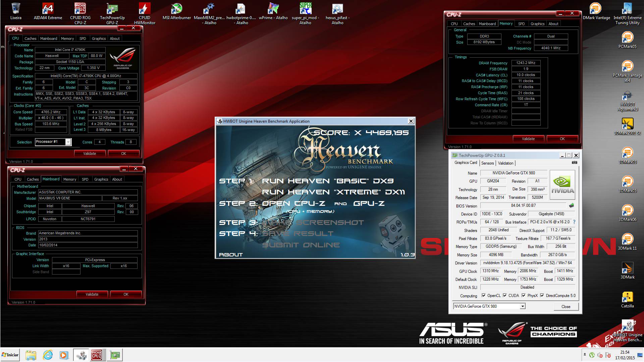
Task: Click Close button in GPU-Z
Action: tap(566, 307)
